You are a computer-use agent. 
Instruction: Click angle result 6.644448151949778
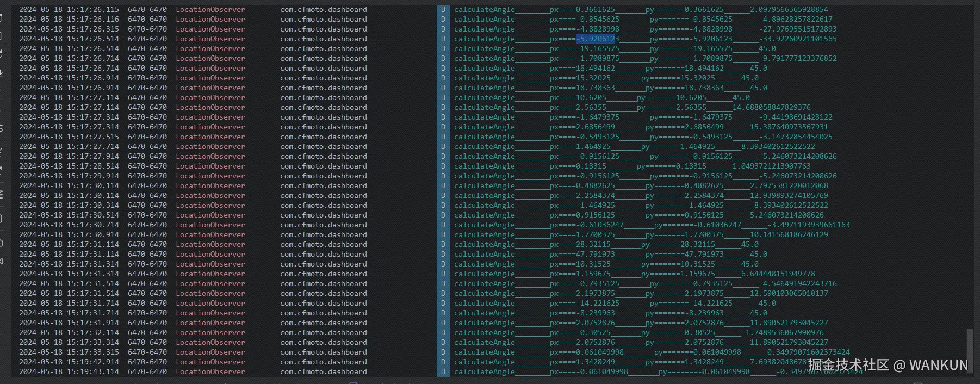click(x=778, y=274)
